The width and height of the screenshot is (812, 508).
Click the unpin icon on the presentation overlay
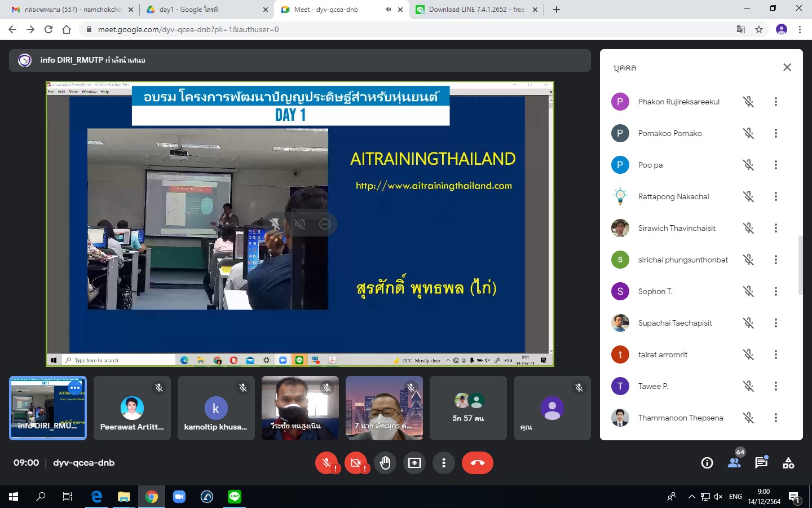(275, 224)
